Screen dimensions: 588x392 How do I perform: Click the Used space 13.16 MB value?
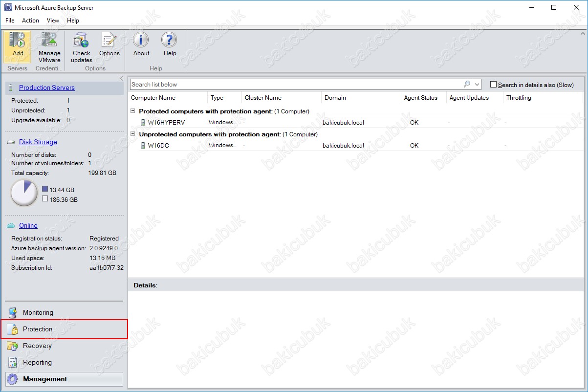tap(103, 258)
